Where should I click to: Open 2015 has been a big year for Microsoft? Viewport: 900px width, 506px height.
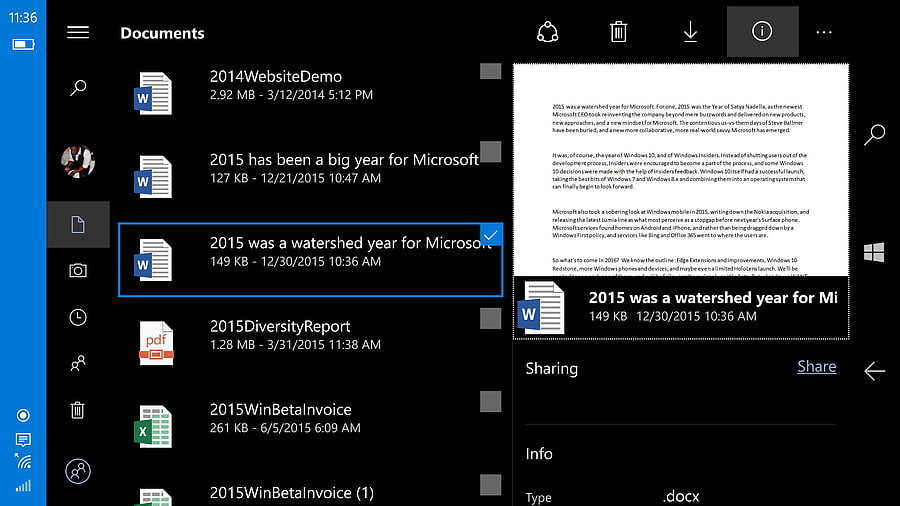click(344, 159)
